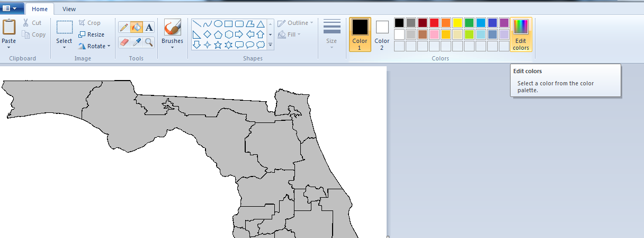This screenshot has height=238, width=644.
Task: Choose the Up arrow shape
Action: point(260,34)
